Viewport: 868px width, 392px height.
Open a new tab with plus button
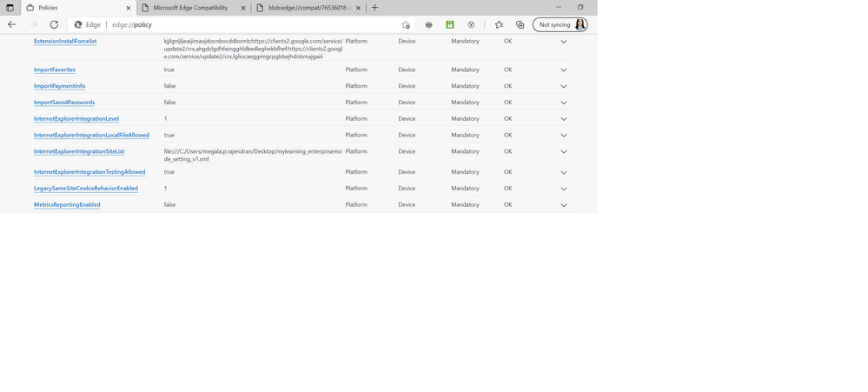click(374, 8)
